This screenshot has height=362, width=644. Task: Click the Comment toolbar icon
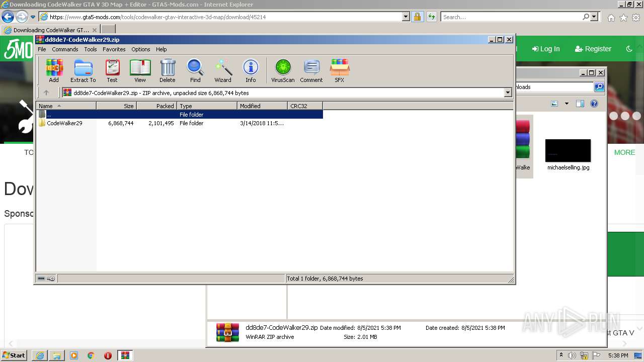(x=311, y=70)
